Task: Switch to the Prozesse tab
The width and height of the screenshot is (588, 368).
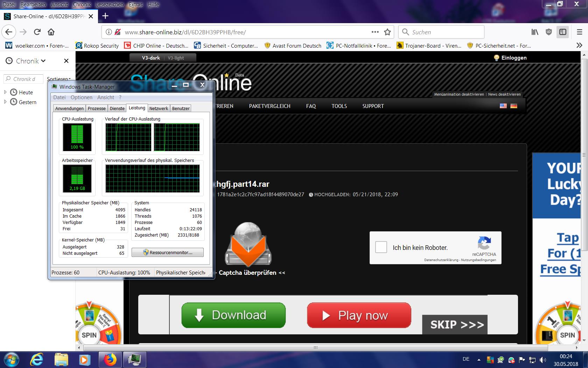Action: tap(97, 108)
